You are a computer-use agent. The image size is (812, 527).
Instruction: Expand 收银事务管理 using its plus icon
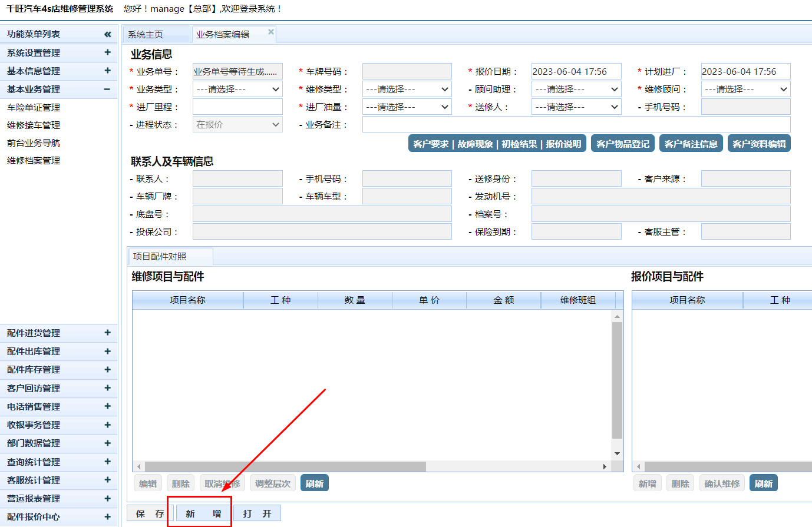[x=107, y=425]
